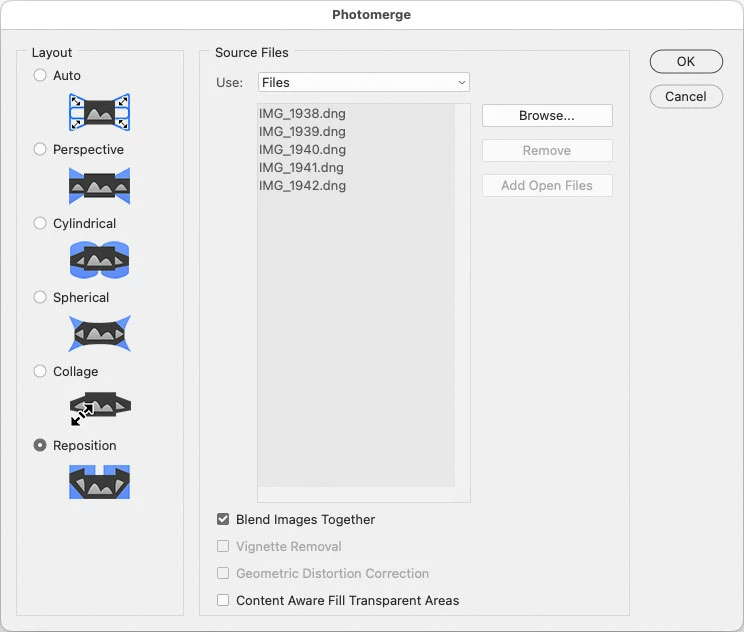This screenshot has width=744, height=632.
Task: Uncheck Blend Images Together
Action: (223, 519)
